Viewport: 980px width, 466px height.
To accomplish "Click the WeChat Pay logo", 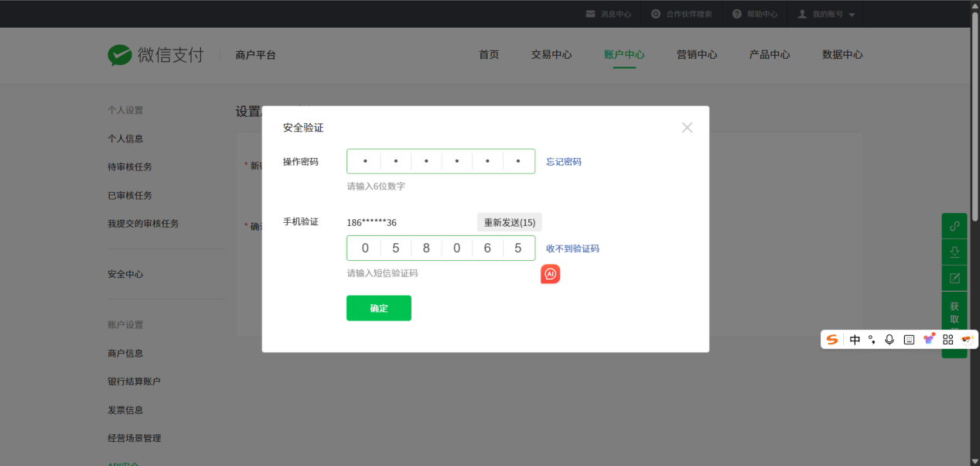I will pos(155,55).
